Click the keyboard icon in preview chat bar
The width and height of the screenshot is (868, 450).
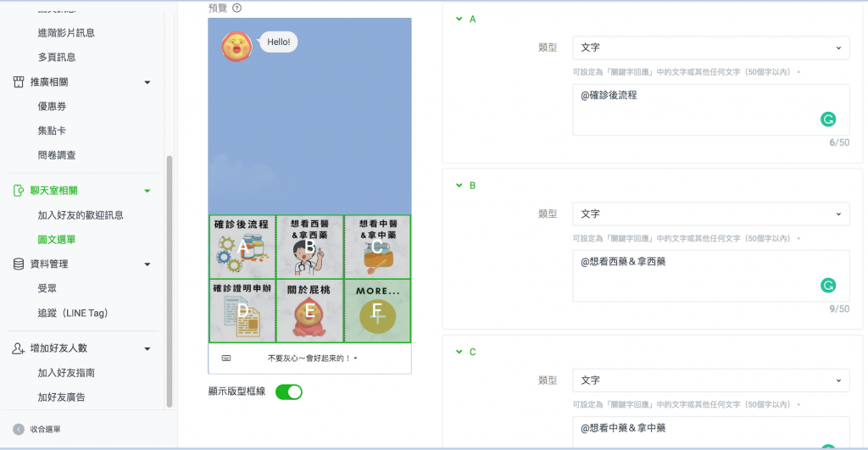click(x=225, y=358)
